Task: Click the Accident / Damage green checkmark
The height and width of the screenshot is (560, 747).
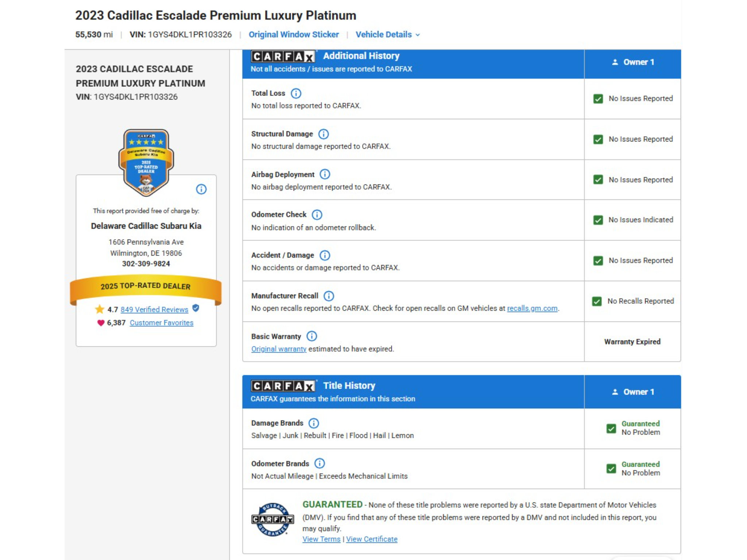Action: tap(598, 261)
